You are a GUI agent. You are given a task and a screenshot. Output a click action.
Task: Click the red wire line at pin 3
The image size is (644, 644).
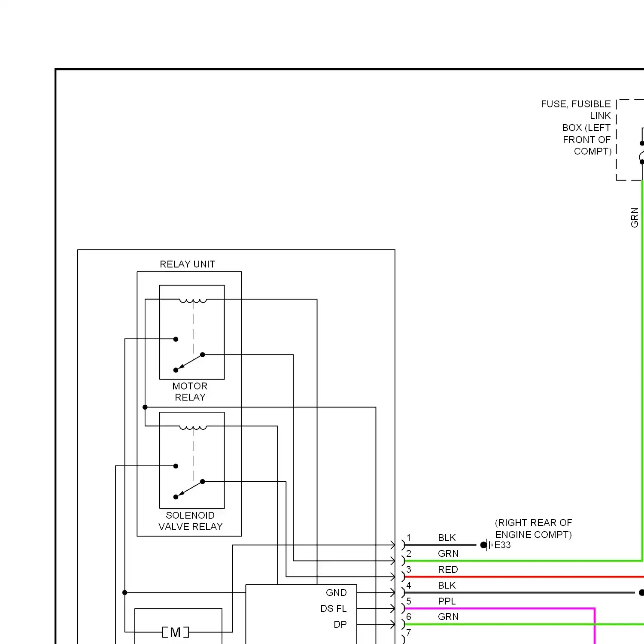coord(524,577)
